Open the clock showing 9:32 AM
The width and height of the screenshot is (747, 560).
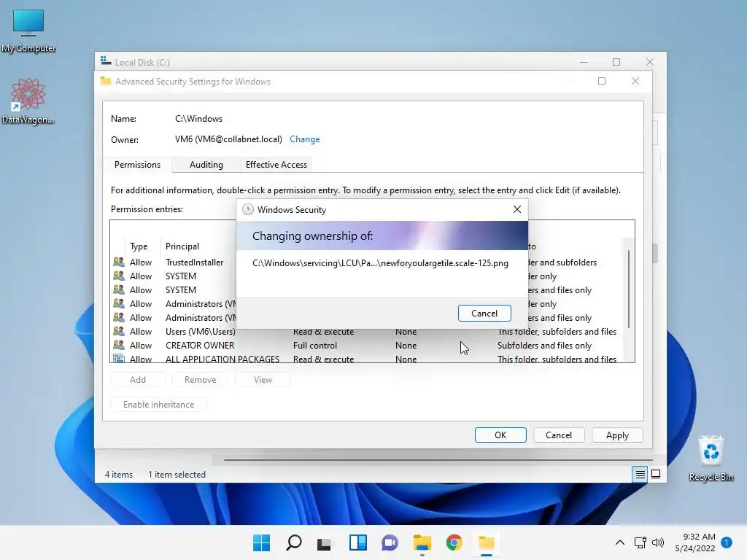pyautogui.click(x=695, y=542)
